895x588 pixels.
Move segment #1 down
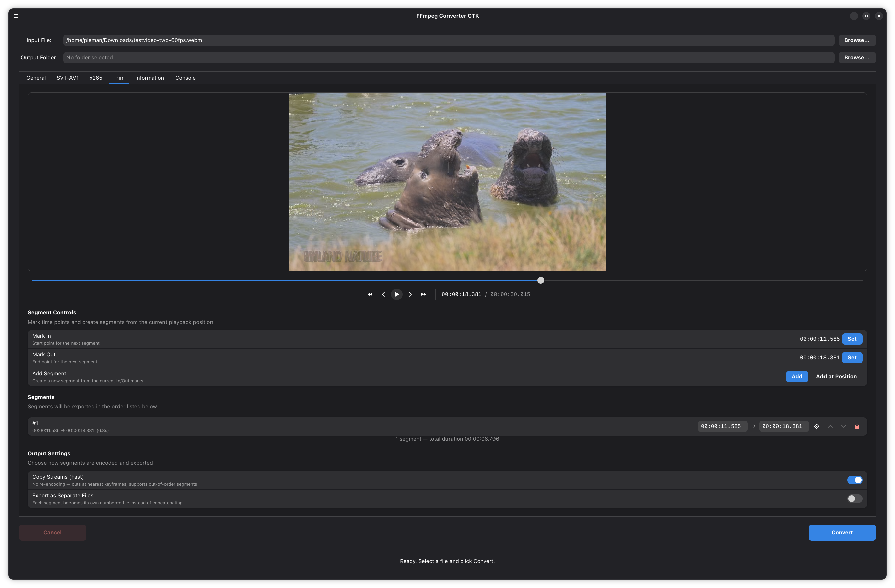click(x=844, y=426)
